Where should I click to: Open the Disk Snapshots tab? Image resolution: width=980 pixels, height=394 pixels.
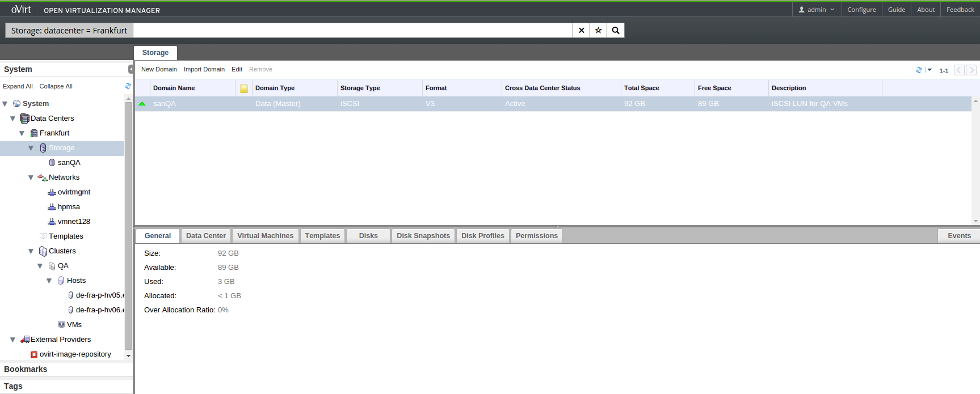[x=423, y=236]
